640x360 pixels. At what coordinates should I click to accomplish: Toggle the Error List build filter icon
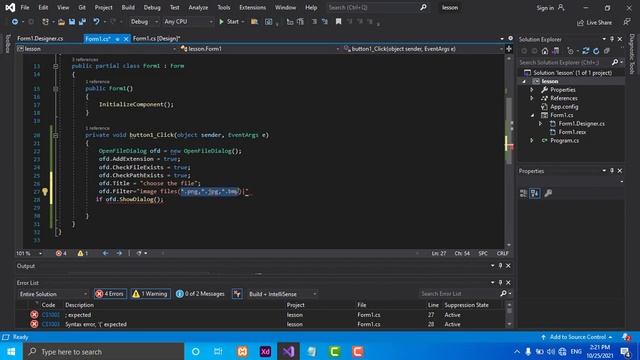[237, 294]
